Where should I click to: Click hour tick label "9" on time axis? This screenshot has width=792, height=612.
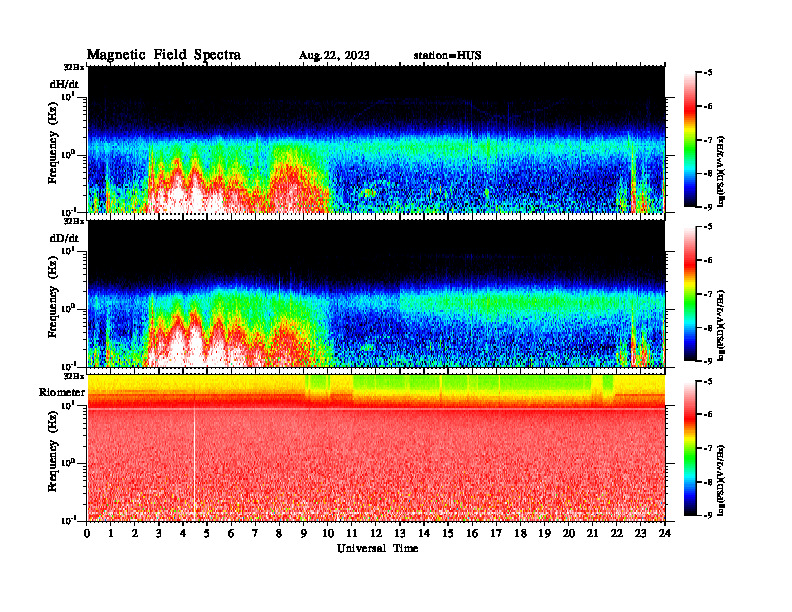304,534
